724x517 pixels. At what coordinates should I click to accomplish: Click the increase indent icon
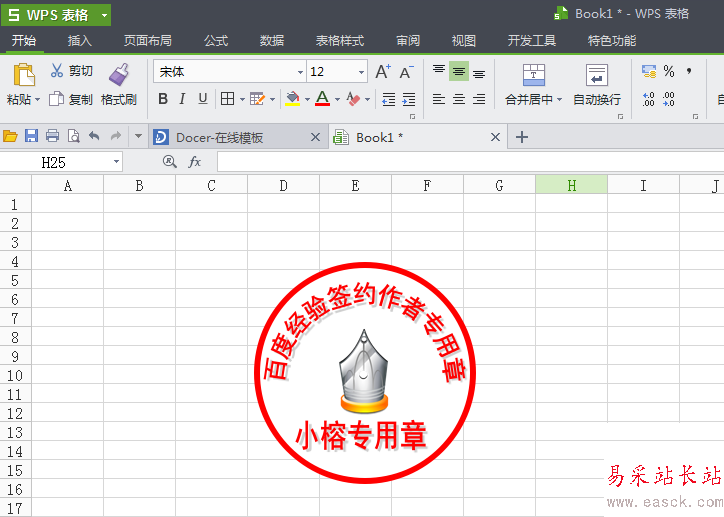pyautogui.click(x=409, y=99)
